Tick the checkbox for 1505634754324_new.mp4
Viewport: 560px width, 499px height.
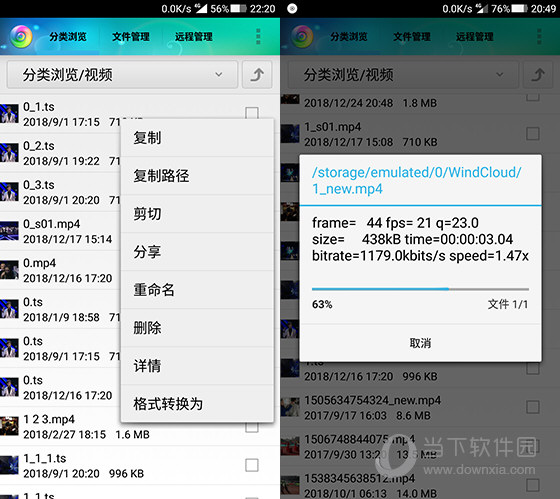pos(533,407)
